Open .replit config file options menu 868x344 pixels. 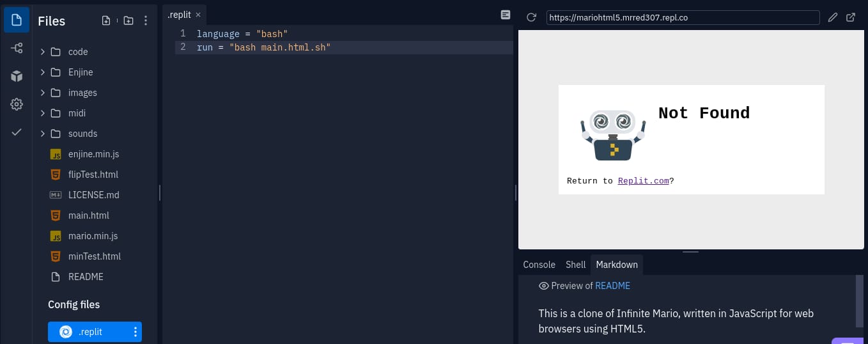click(x=135, y=332)
